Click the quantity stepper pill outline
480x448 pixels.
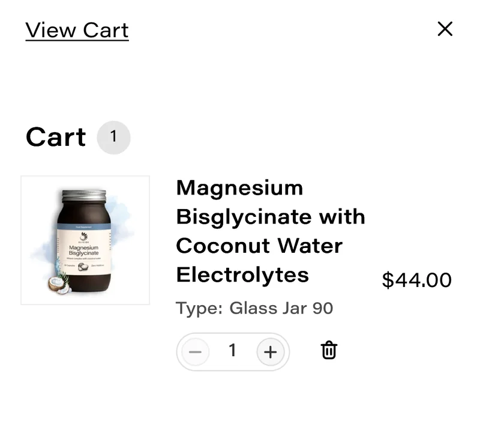coord(233,352)
